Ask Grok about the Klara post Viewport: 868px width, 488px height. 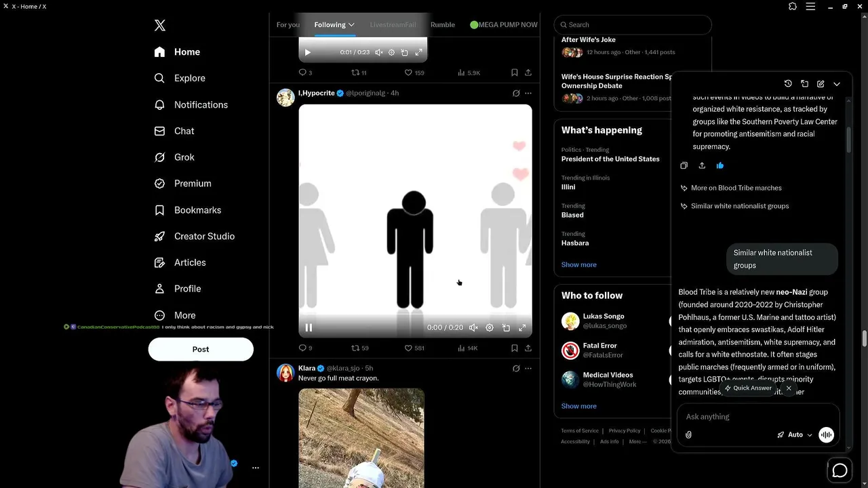tap(516, 369)
